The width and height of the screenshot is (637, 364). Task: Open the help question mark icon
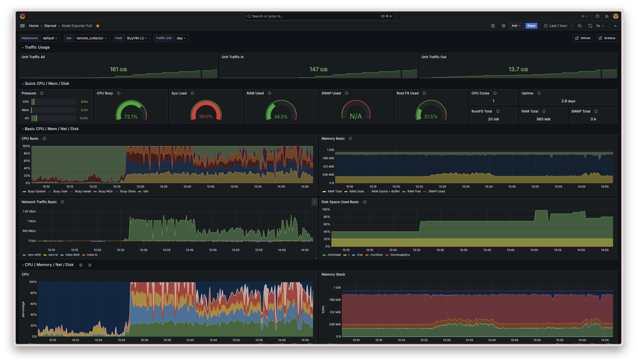pos(597,16)
